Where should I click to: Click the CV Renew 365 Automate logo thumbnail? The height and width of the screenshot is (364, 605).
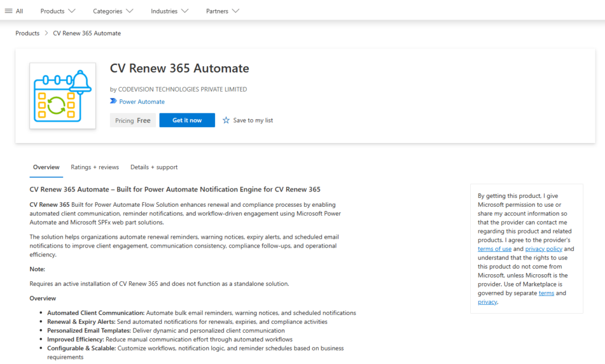63,96
